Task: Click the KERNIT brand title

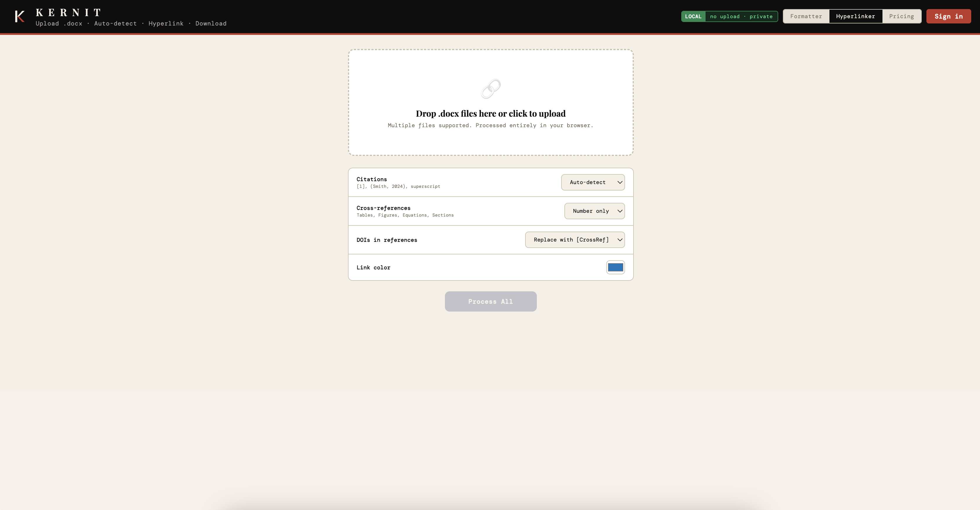Action: tap(69, 13)
